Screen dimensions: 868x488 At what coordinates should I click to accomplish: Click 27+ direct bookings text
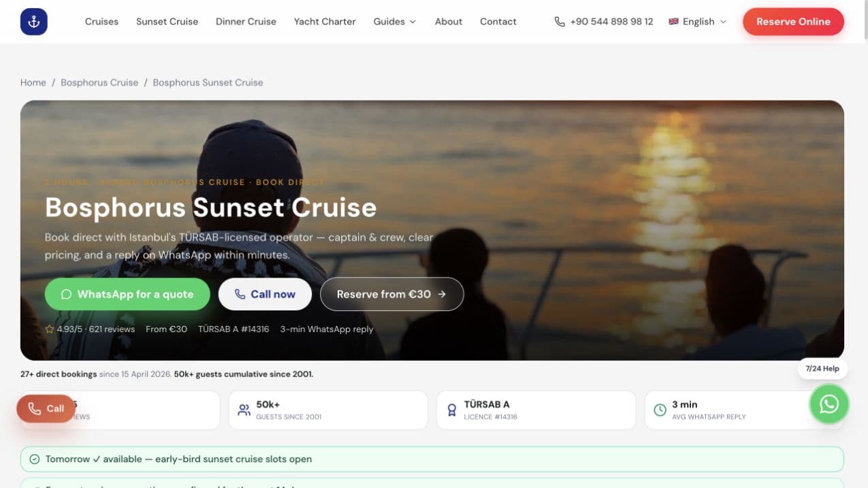59,374
